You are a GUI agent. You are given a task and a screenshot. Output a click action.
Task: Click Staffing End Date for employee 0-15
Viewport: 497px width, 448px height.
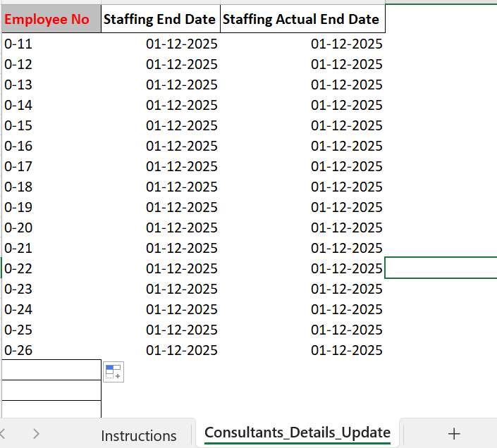click(161, 125)
